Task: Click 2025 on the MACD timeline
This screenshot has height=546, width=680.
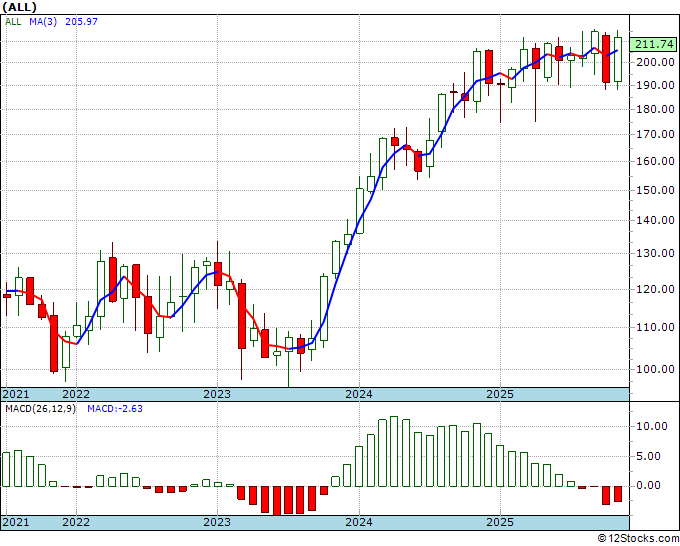Action: [500, 522]
